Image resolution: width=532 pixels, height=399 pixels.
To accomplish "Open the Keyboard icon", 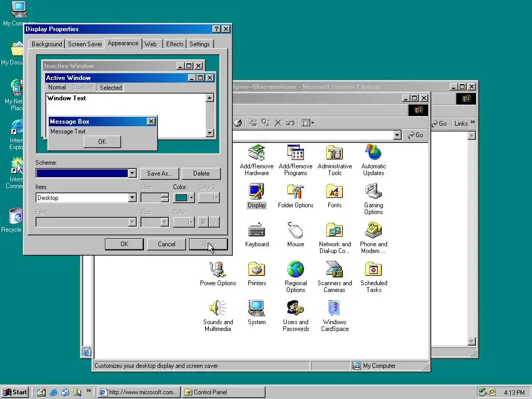I will click(257, 235).
